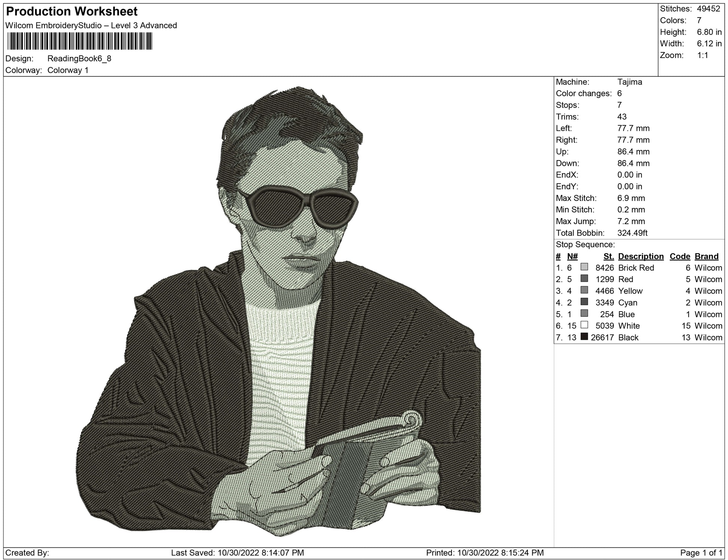Click the Production Worksheet title
The height and width of the screenshot is (560, 728).
coord(72,12)
